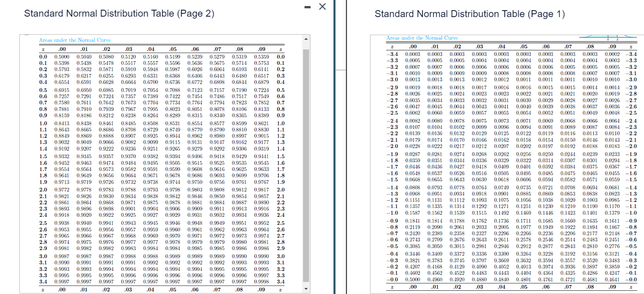Screen dimensions: 644x294
Task: Click 0.6915 in Page 2 row 0.5
Action: [x=61, y=90]
